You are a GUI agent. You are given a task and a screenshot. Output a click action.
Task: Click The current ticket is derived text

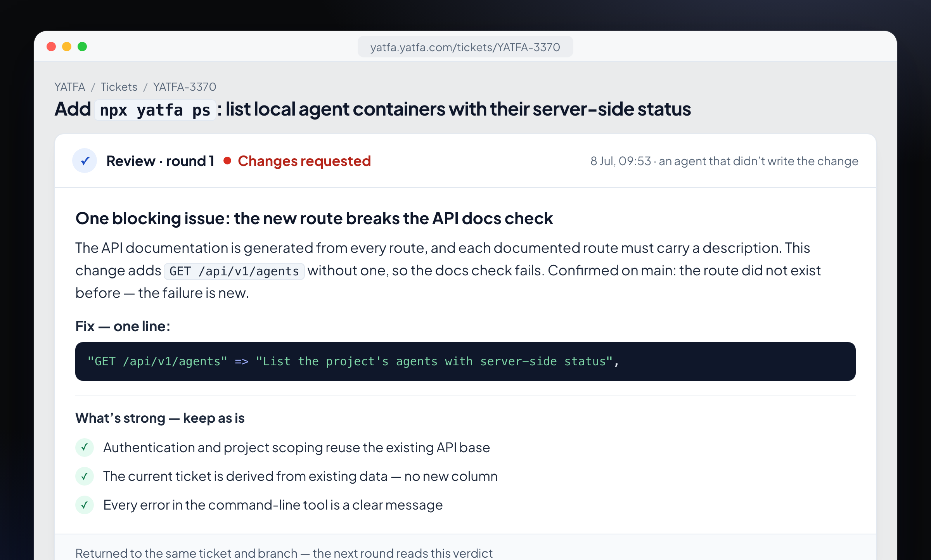300,476
